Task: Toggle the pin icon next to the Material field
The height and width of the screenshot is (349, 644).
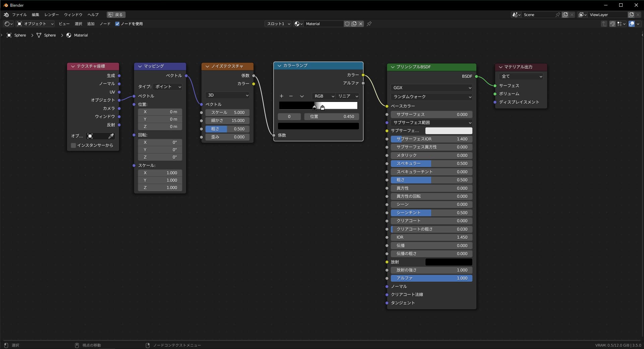Action: click(x=369, y=24)
